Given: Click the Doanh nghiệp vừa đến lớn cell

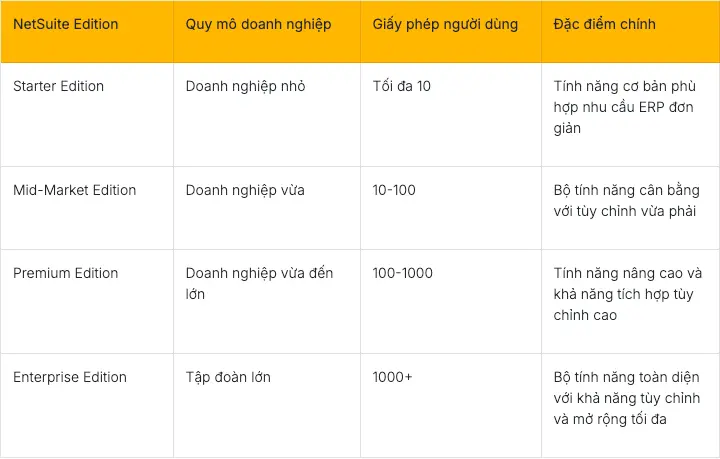Looking at the screenshot, I should pos(259,284).
